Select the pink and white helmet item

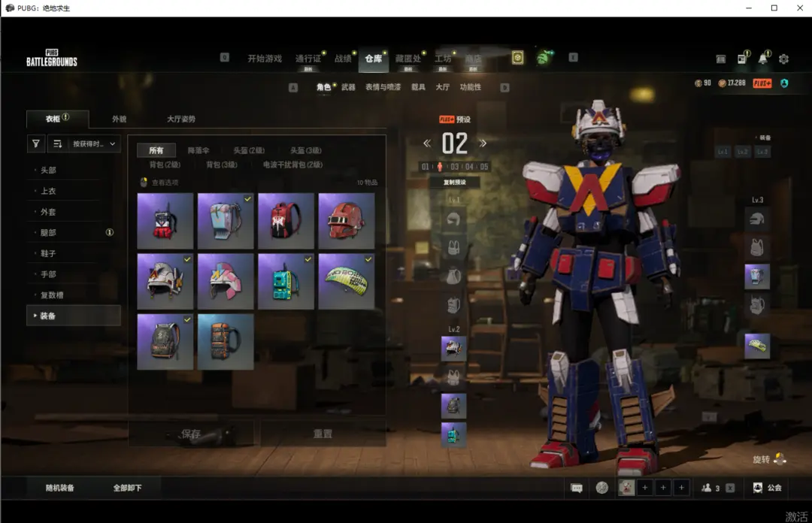point(226,281)
